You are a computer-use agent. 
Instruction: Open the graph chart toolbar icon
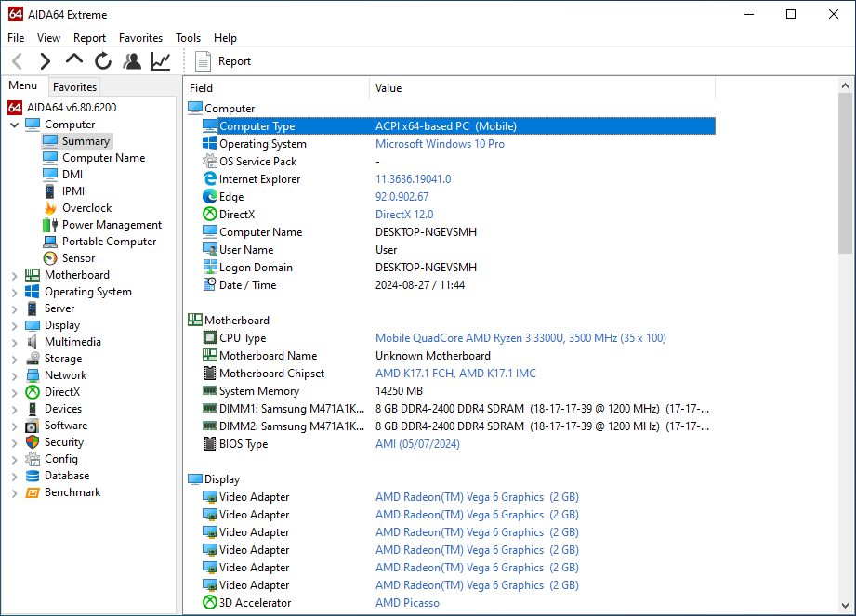point(161,61)
